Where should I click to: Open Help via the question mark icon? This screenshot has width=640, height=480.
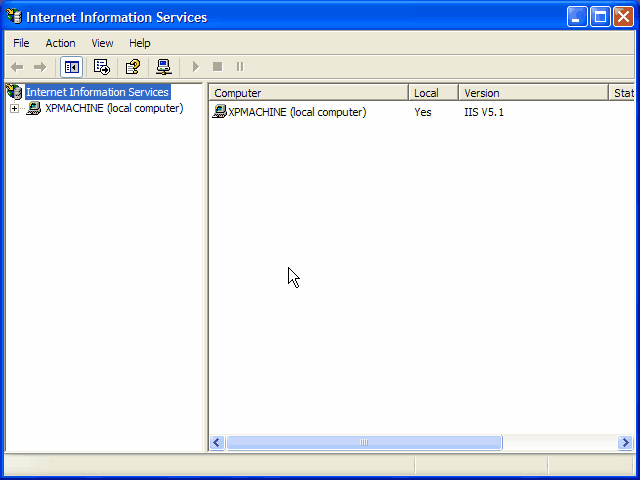(x=133, y=67)
